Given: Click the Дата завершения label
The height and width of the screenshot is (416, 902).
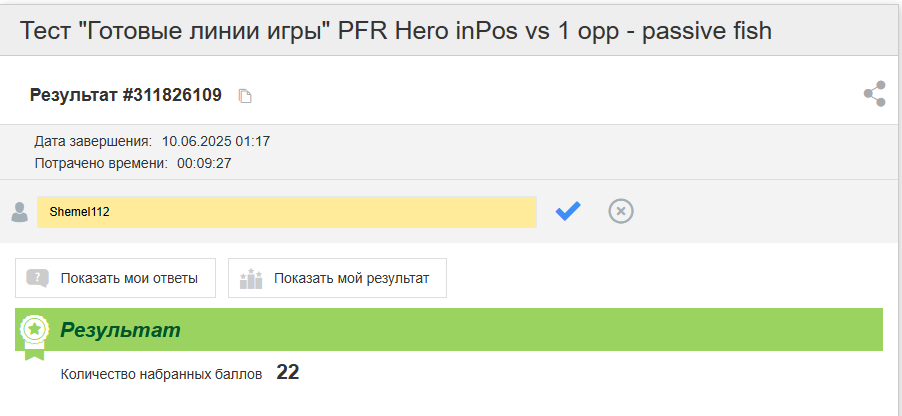Looking at the screenshot, I should [x=93, y=142].
